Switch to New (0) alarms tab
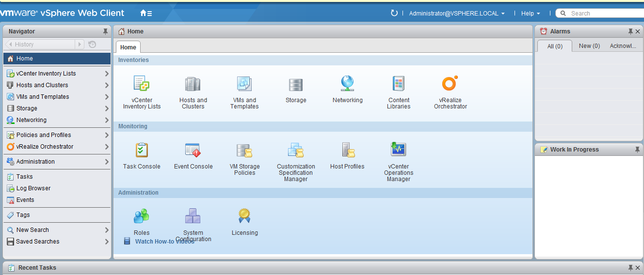644x275 pixels. 589,46
